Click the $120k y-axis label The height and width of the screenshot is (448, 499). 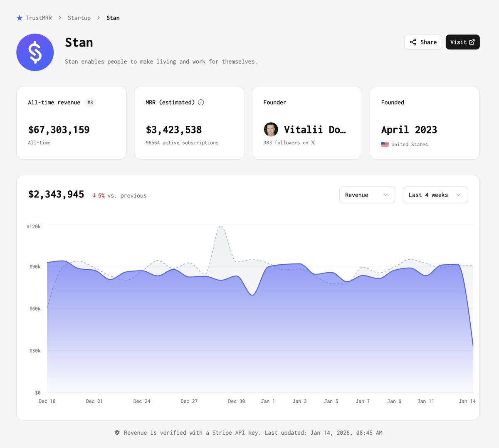click(x=34, y=226)
